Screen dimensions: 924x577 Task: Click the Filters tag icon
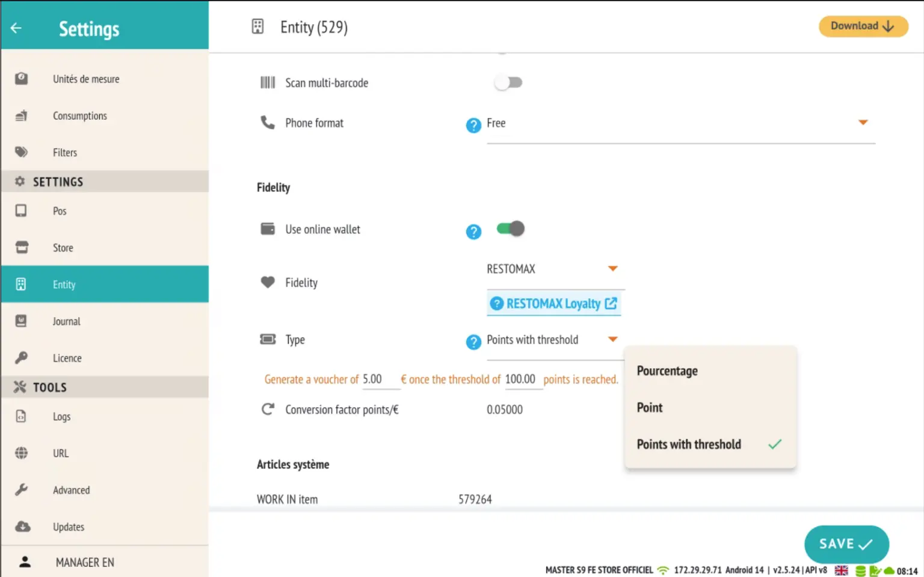pyautogui.click(x=21, y=152)
